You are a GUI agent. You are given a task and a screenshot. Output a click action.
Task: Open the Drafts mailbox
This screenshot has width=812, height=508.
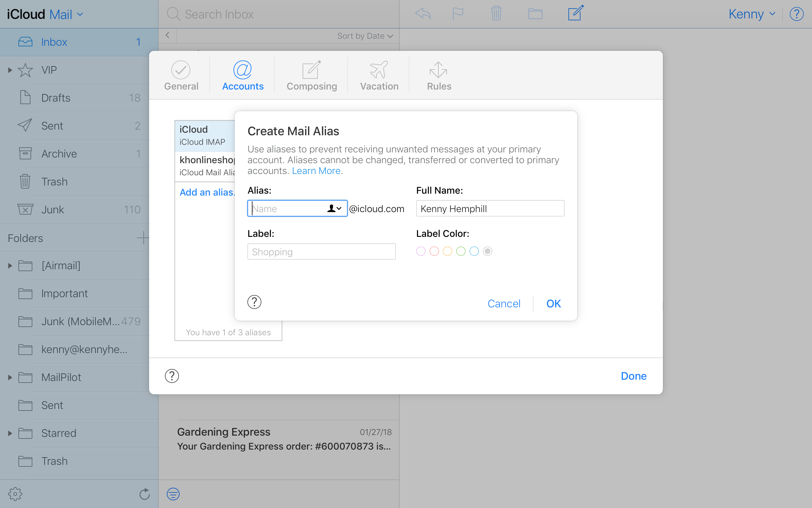[79, 98]
